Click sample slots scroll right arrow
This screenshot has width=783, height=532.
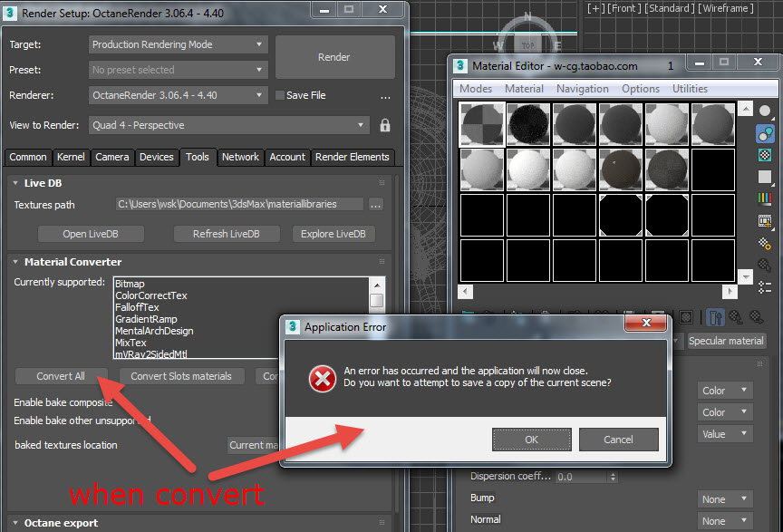coord(730,292)
